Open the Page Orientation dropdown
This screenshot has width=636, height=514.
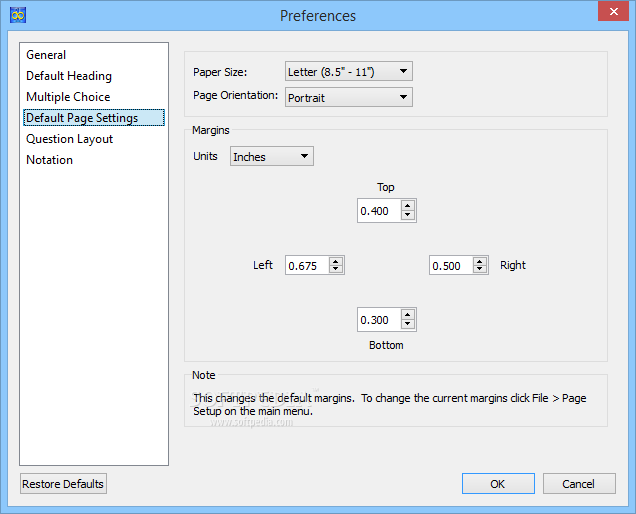tap(349, 97)
